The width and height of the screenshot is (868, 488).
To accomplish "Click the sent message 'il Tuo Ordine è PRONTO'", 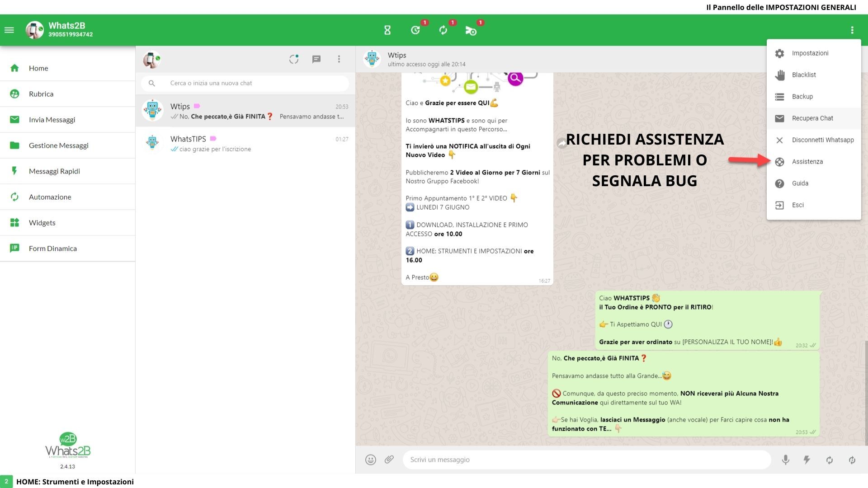I will [708, 320].
